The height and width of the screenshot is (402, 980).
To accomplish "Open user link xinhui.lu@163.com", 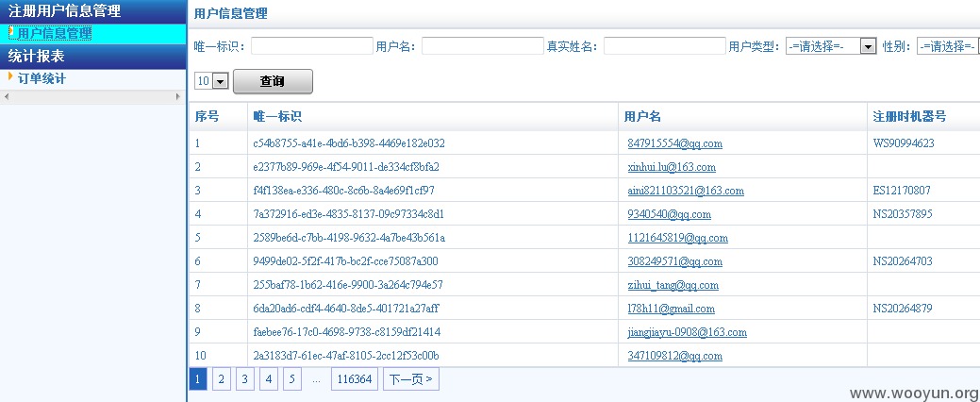I will point(672,167).
